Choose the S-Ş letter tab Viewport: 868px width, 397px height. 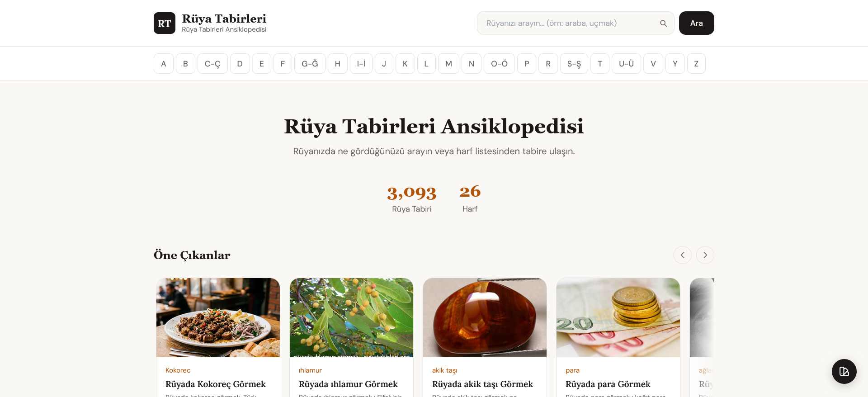574,64
